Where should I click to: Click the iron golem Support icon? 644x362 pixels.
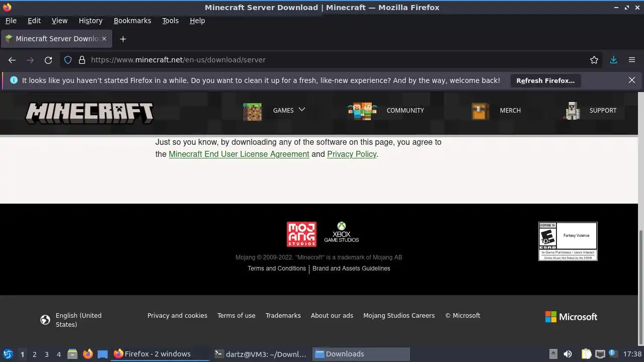[572, 111]
